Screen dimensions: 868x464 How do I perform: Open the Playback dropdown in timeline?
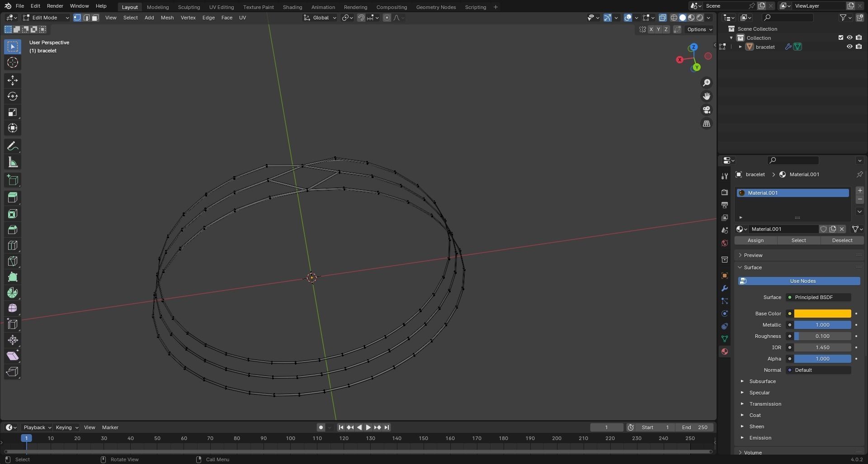click(37, 427)
